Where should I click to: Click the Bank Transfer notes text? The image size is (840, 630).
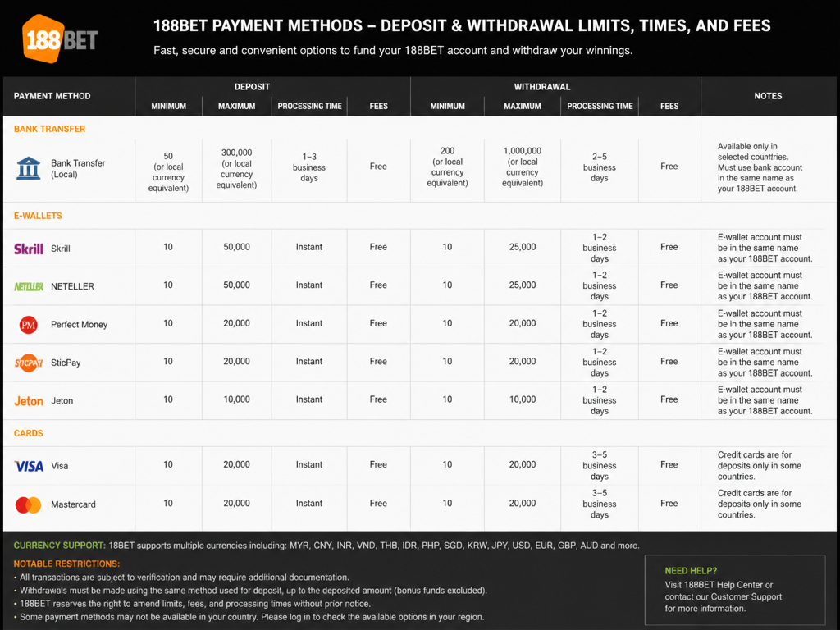760,167
